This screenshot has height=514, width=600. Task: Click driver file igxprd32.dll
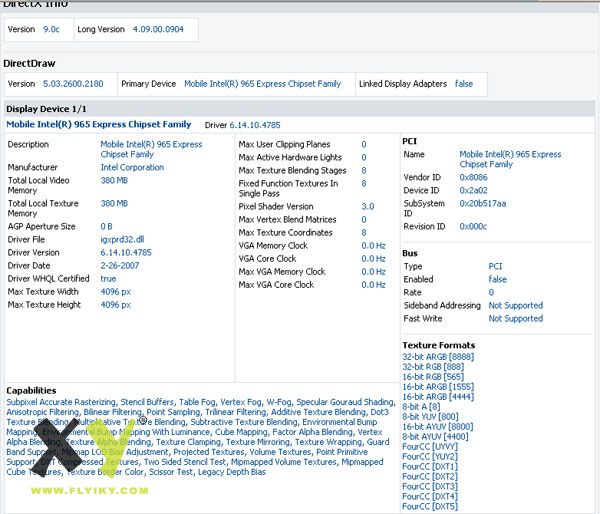coord(122,240)
